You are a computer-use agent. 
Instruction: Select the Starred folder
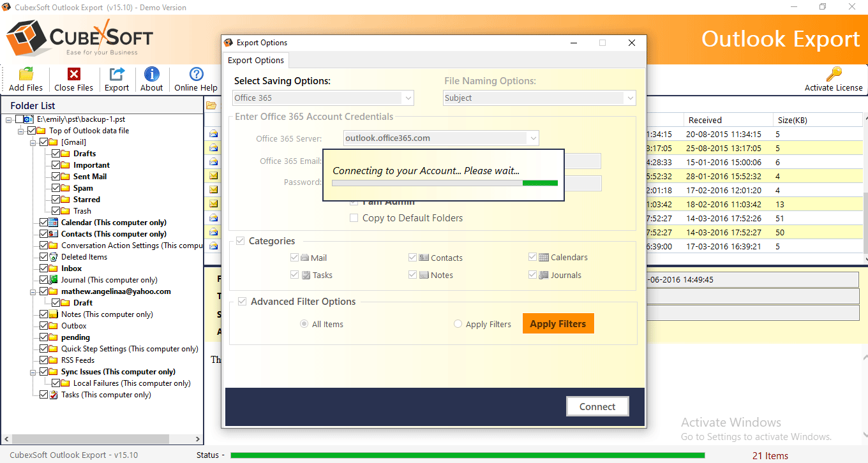[87, 200]
